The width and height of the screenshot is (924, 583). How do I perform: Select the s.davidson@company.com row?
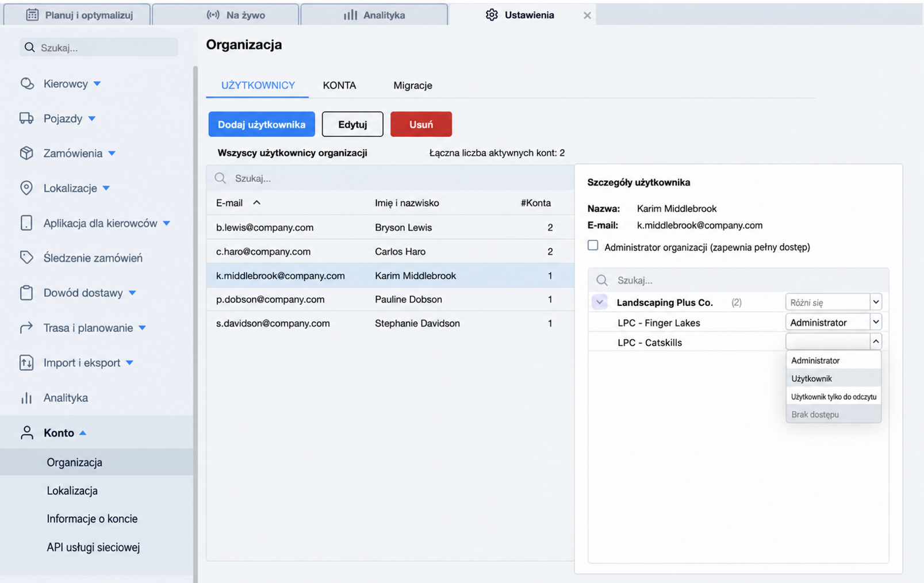tap(390, 323)
